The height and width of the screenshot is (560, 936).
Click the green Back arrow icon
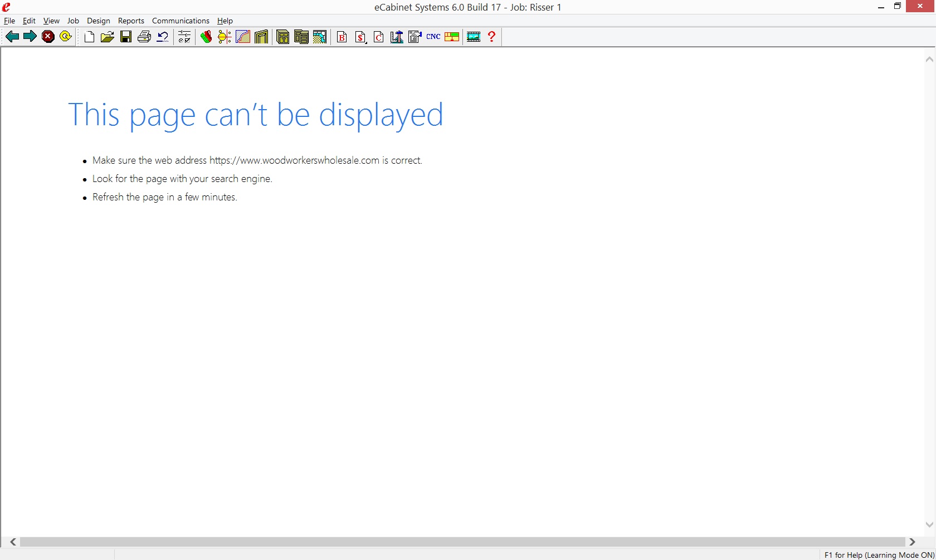[12, 37]
